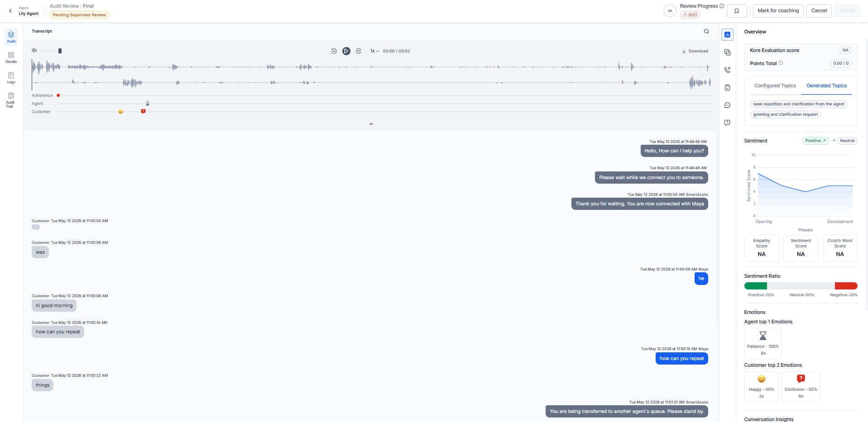Click the 'Hello, How can I help you?' message

674,151
